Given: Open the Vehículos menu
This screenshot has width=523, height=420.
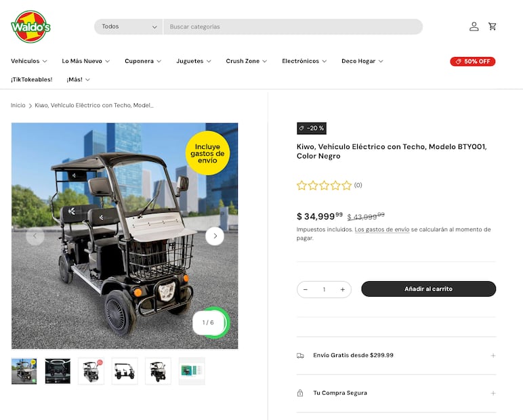Looking at the screenshot, I should point(29,61).
